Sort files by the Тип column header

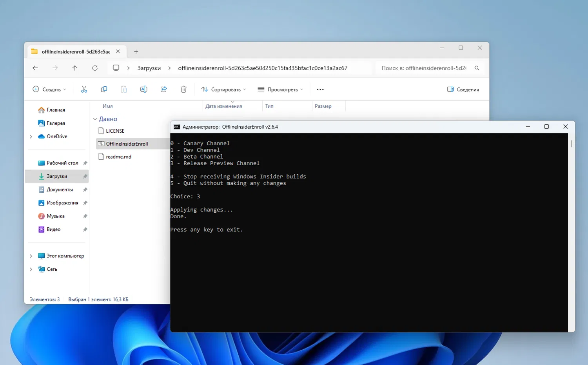(x=269, y=106)
